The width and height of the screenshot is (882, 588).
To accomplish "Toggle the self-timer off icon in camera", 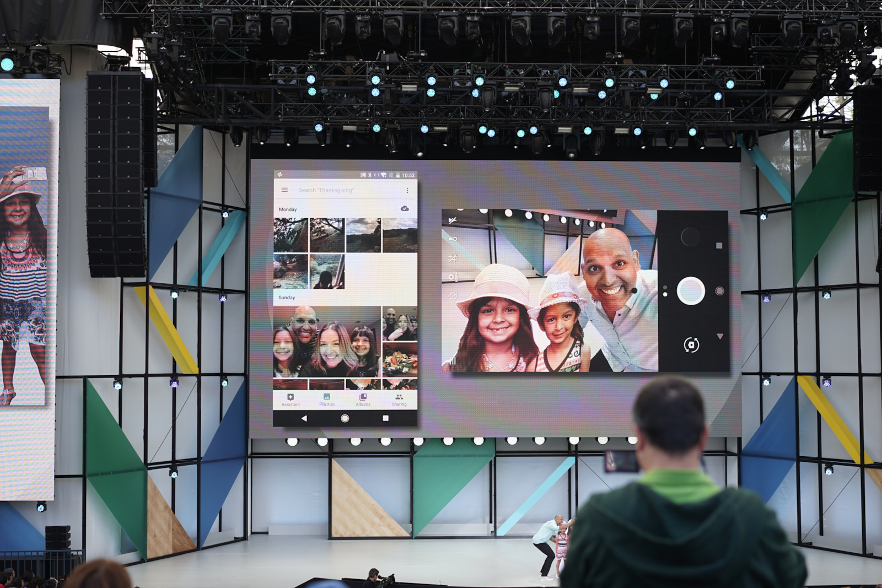I will [453, 296].
